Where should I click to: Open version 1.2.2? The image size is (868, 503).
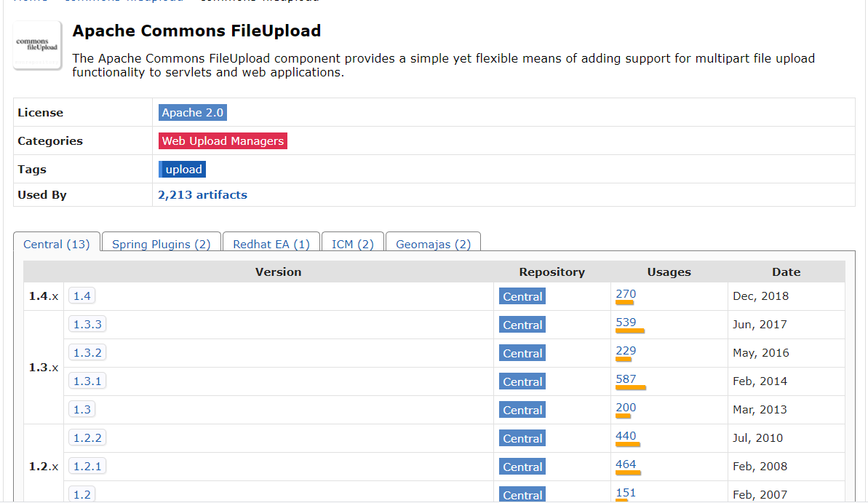87,437
